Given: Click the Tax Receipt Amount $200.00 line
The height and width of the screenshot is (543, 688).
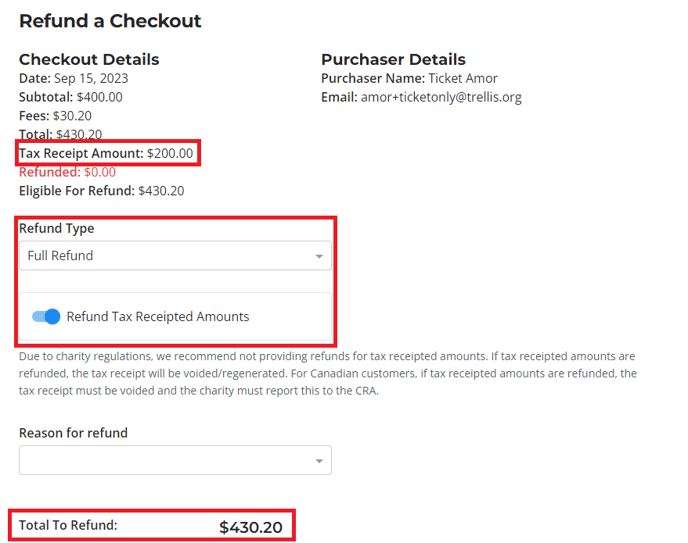Looking at the screenshot, I should (106, 153).
